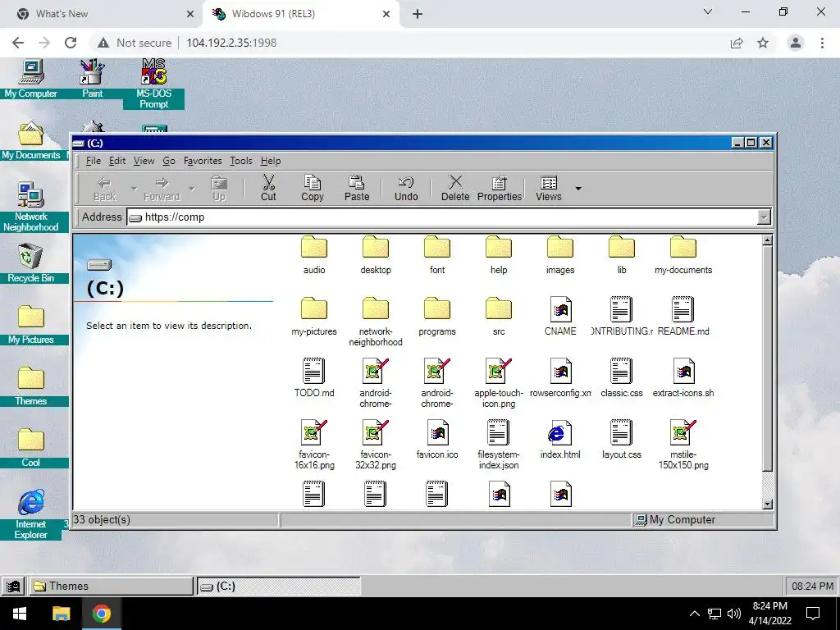This screenshot has width=840, height=630.
Task: Click the Undo toolbar icon
Action: coord(406,188)
